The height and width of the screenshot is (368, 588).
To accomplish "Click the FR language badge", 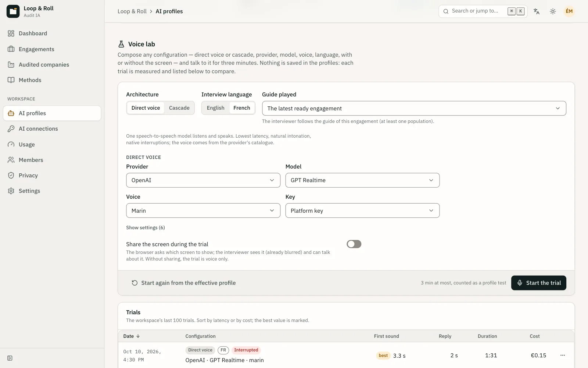I will coord(223,350).
